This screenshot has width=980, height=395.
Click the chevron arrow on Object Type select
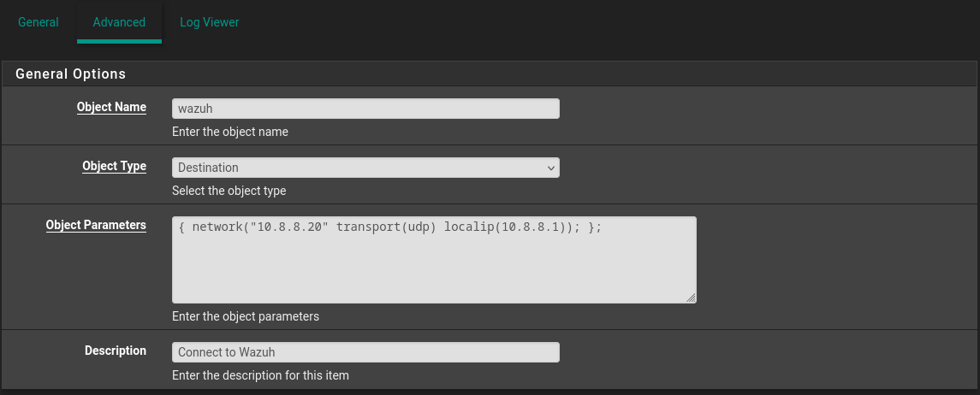(550, 168)
